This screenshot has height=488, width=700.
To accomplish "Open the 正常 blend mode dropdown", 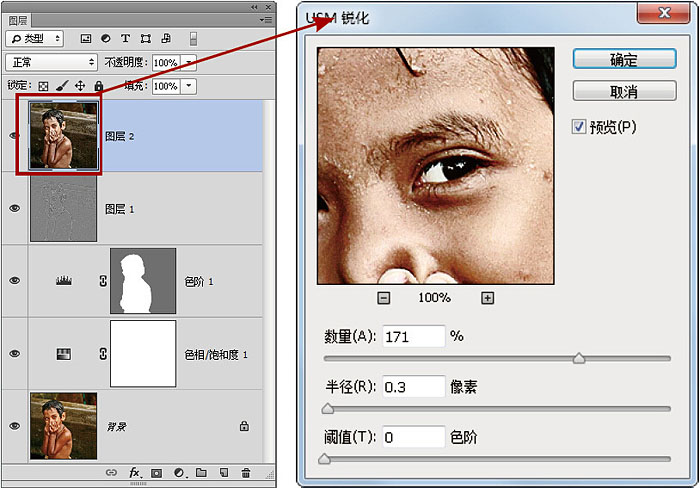I will [50, 62].
